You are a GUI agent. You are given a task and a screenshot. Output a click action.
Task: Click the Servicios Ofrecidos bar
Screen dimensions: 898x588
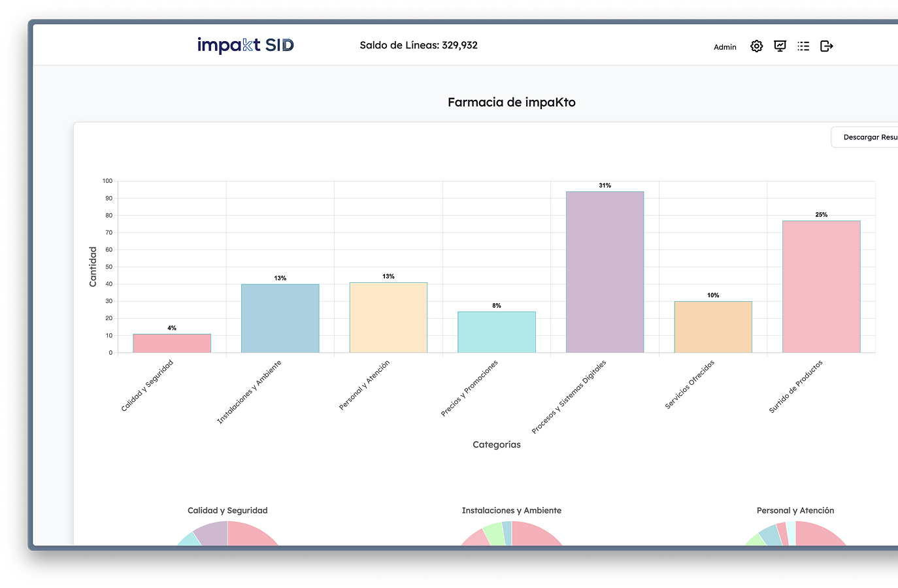click(x=713, y=327)
